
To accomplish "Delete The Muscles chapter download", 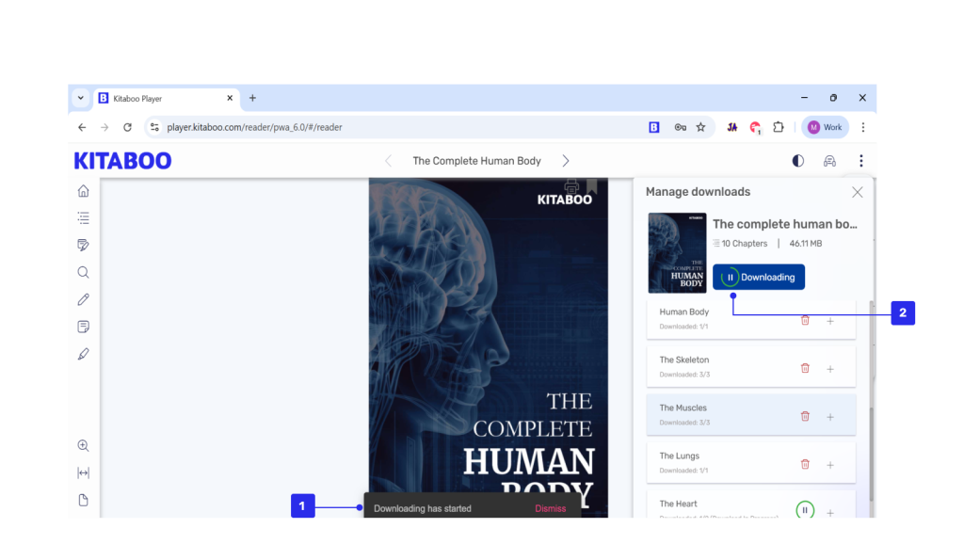I will (805, 416).
